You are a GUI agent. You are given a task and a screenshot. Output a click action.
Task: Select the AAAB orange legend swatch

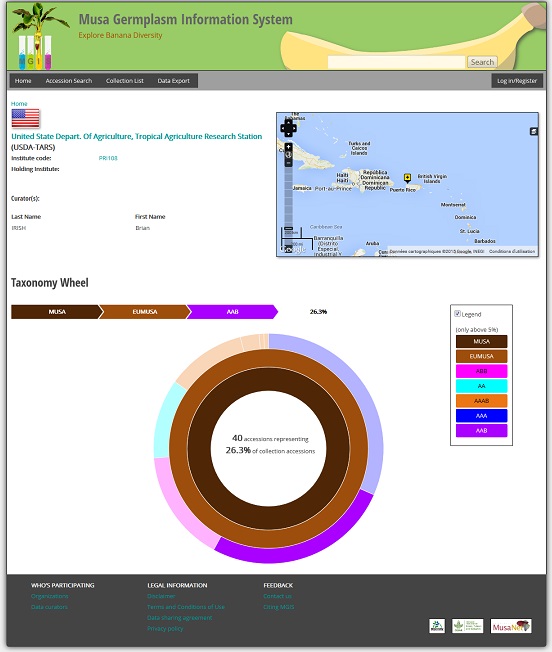[481, 401]
